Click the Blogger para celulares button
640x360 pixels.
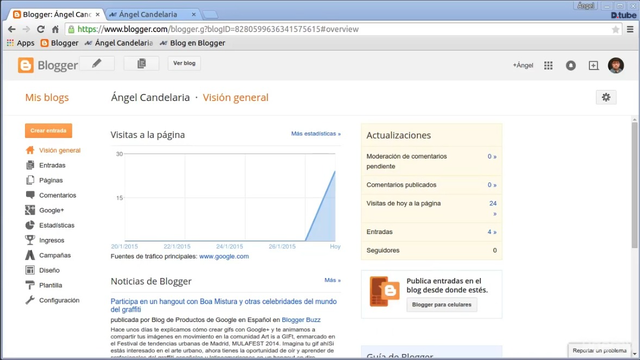point(442,304)
